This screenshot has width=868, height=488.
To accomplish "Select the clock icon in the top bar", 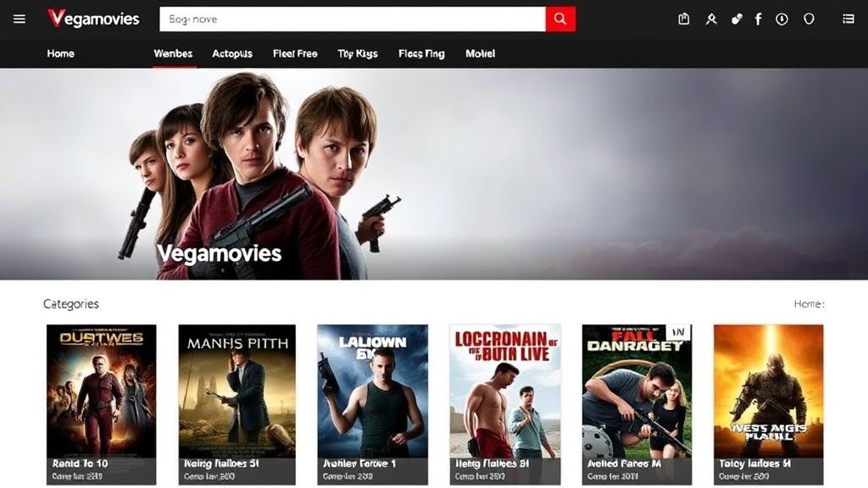I will pos(781,18).
